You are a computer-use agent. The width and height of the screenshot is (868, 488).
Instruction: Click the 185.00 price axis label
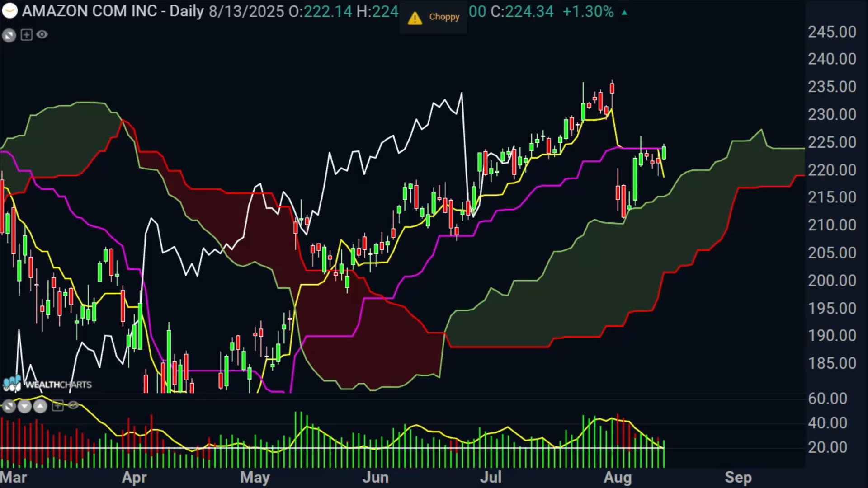click(x=832, y=363)
